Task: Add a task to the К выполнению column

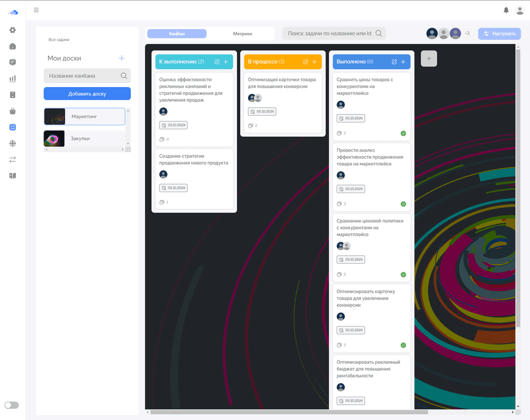Action: click(226, 62)
